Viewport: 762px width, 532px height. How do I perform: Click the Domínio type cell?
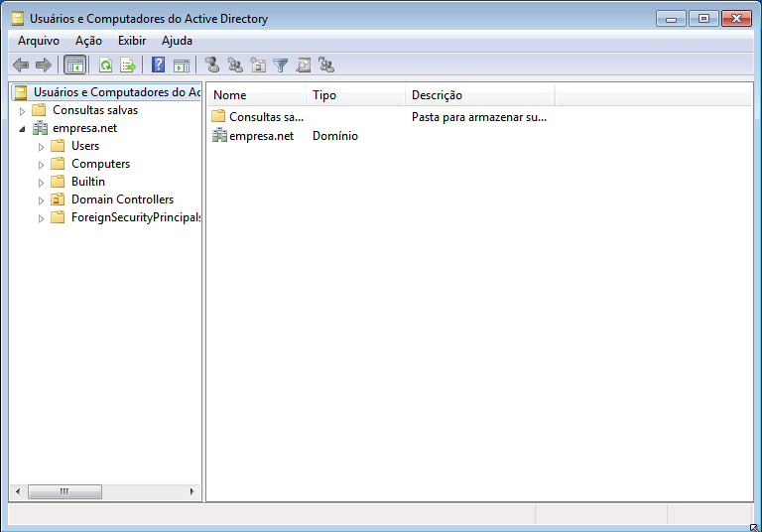click(x=335, y=136)
